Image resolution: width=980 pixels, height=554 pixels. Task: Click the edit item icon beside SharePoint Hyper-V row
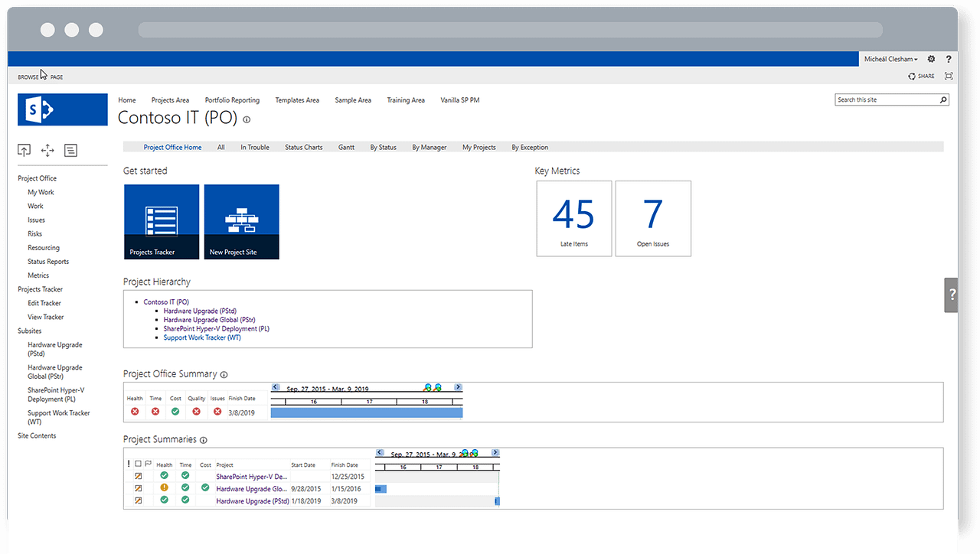tap(139, 475)
